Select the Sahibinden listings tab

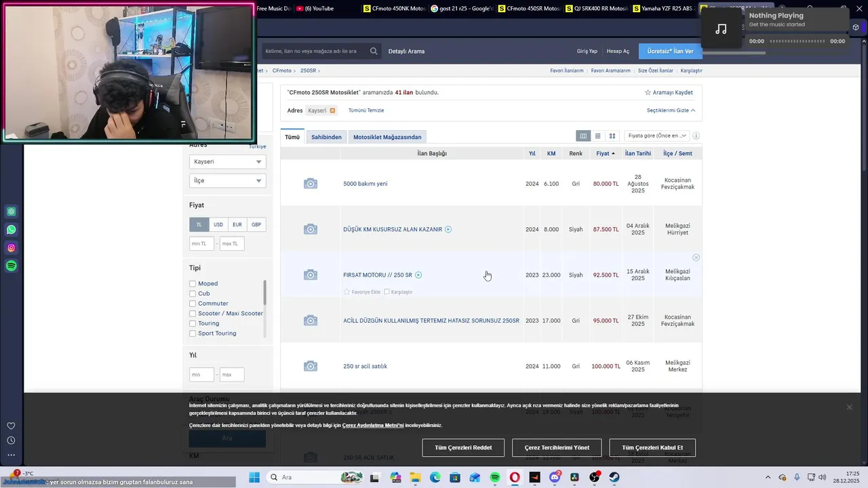(326, 137)
